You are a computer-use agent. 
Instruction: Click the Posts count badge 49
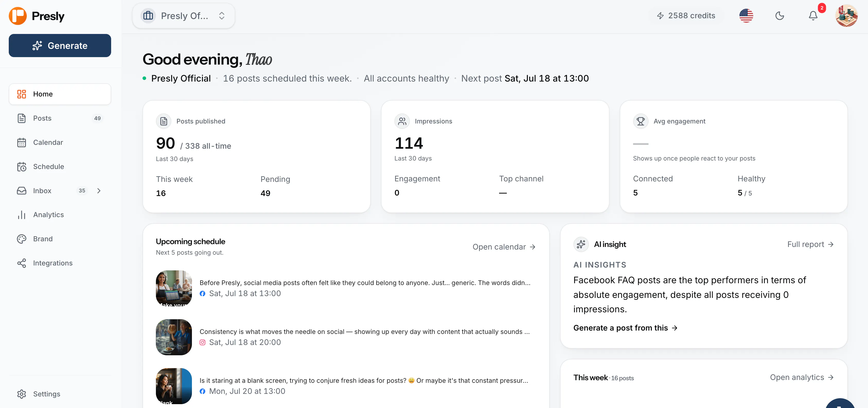pyautogui.click(x=98, y=118)
